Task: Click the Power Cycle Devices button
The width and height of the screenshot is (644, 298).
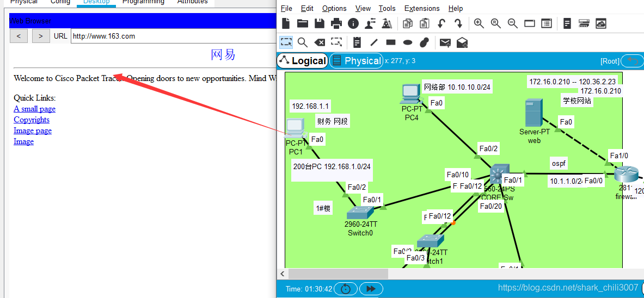Action: pos(346,289)
